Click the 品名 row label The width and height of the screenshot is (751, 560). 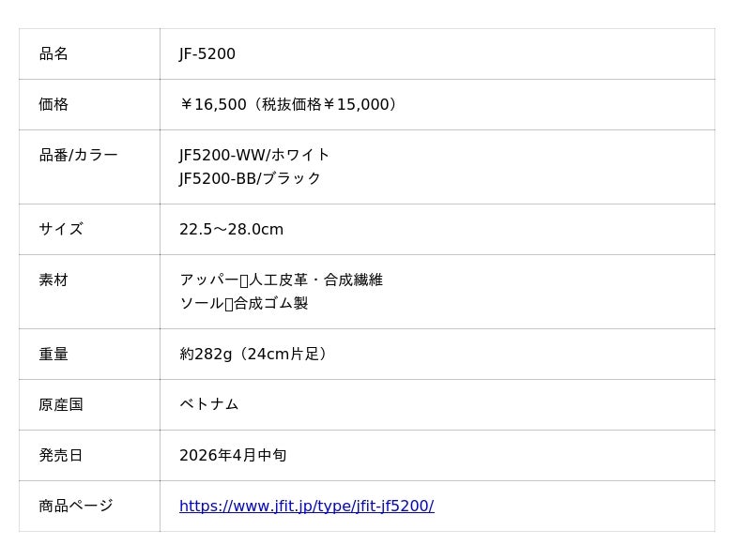[x=54, y=54]
